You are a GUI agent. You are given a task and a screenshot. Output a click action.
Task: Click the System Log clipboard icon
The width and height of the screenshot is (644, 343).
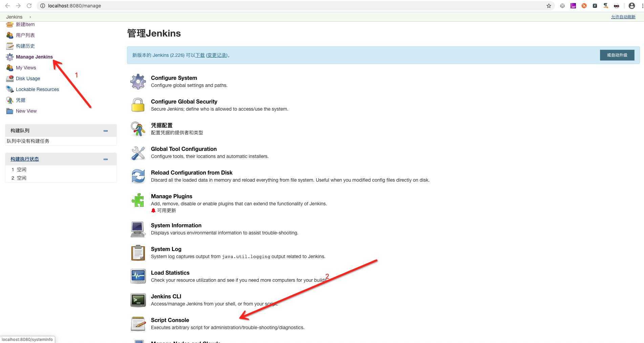click(x=138, y=253)
